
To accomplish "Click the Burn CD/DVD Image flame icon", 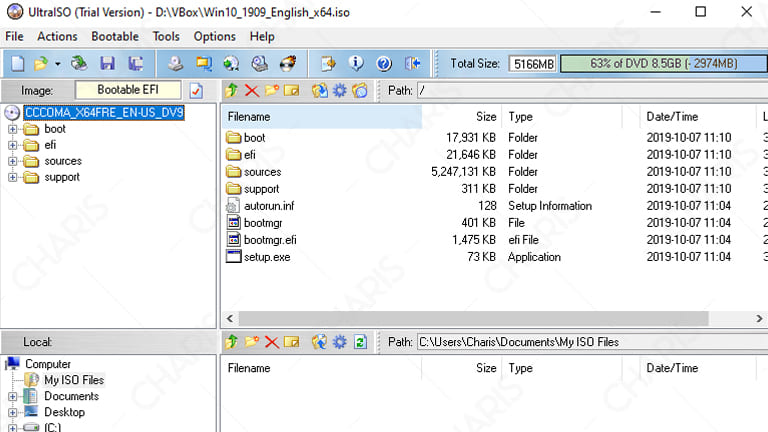I will [x=288, y=63].
